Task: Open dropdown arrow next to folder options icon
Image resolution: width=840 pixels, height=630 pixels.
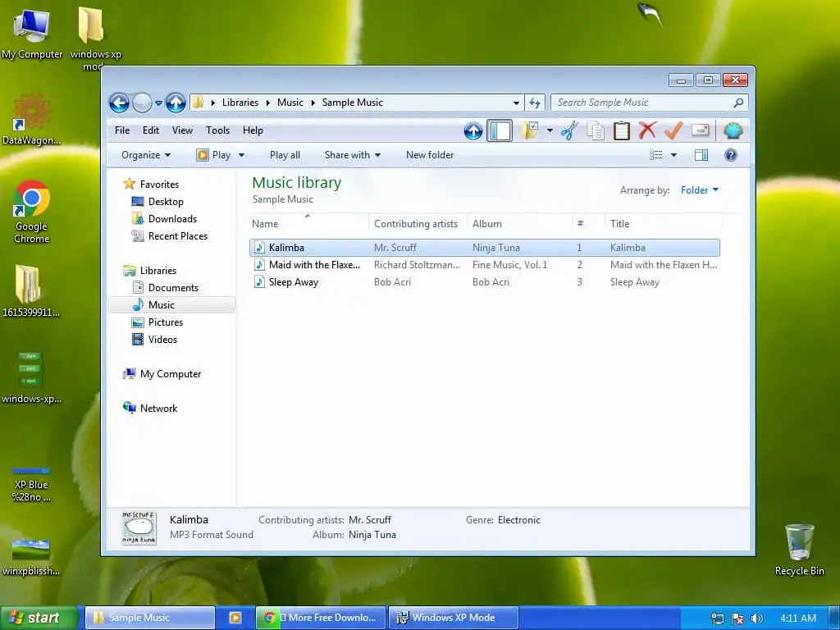Action: [550, 130]
